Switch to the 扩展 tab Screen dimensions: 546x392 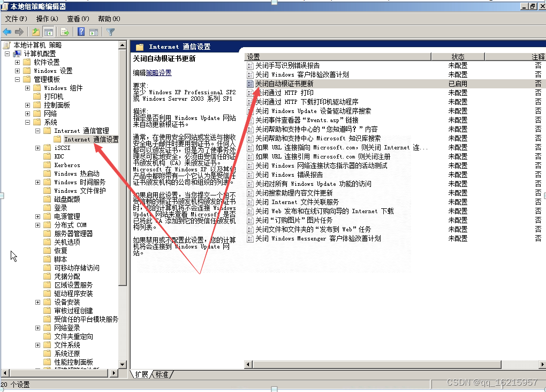pyautogui.click(x=141, y=374)
